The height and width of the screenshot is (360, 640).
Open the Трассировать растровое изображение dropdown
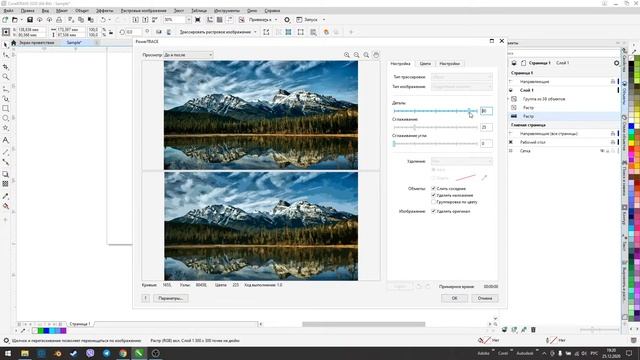click(255, 32)
